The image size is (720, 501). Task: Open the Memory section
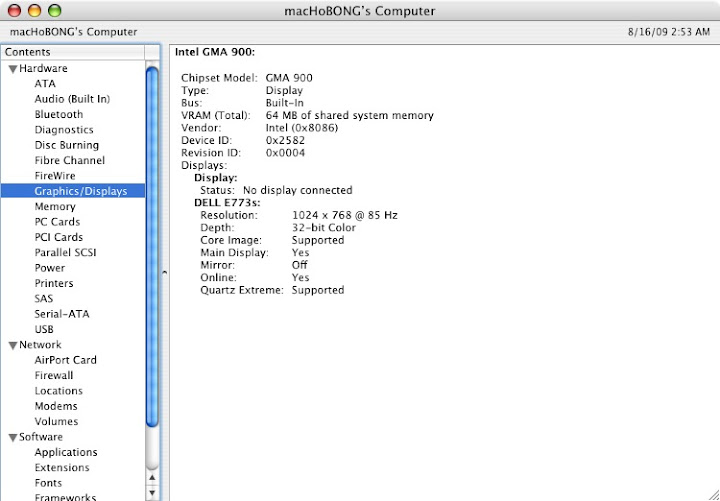pyautogui.click(x=55, y=207)
